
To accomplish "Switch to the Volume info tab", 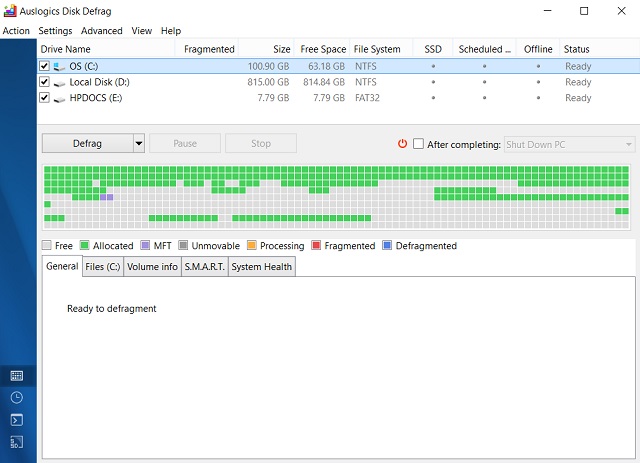I will pos(152,267).
